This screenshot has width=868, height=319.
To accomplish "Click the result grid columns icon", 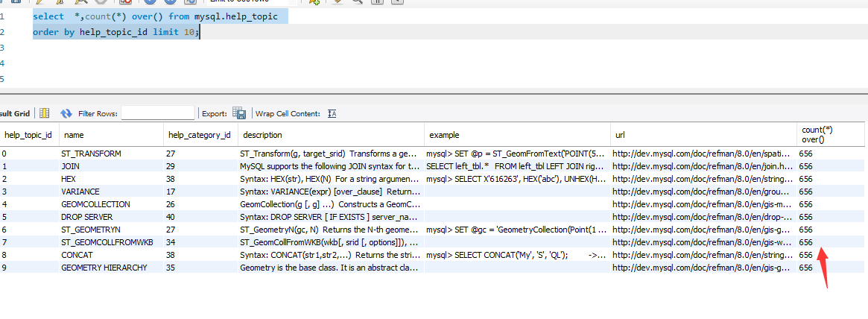I will (x=44, y=113).
